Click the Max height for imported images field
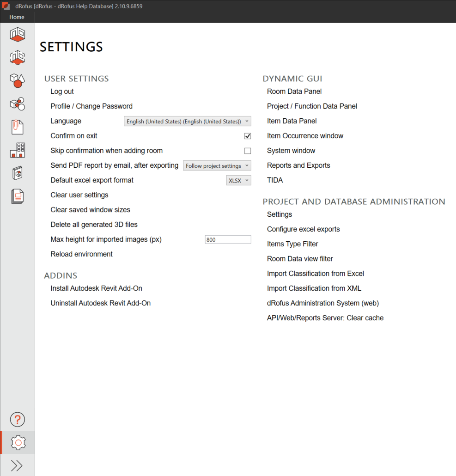This screenshot has height=476, width=456. (x=228, y=240)
